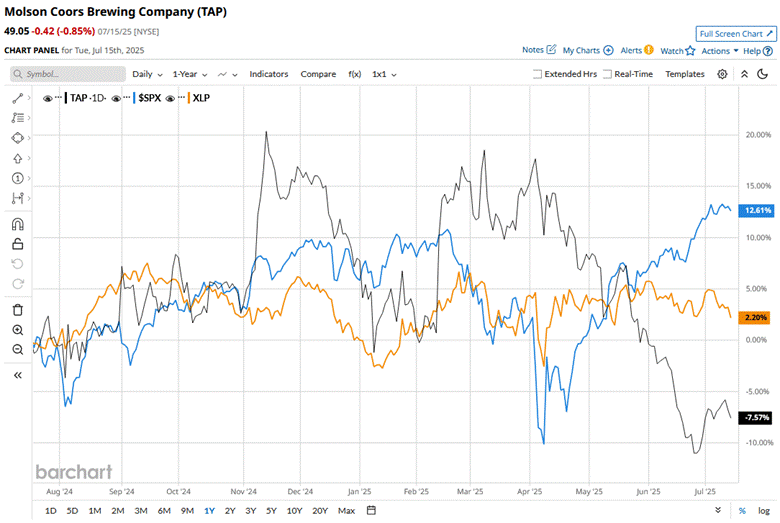This screenshot has height=523, width=780.
Task: Toggle $SPX series visibility eye
Action: click(x=116, y=99)
